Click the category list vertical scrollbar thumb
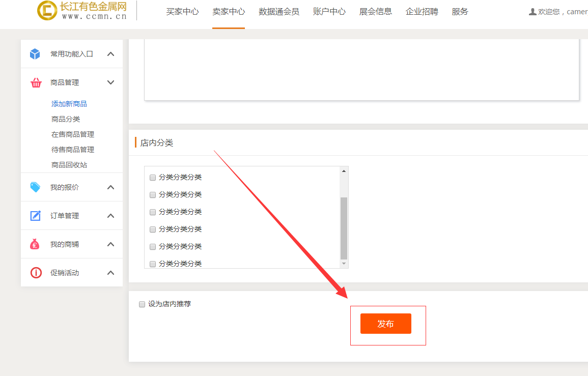Screen dimensions: 588x376 pyautogui.click(x=344, y=228)
